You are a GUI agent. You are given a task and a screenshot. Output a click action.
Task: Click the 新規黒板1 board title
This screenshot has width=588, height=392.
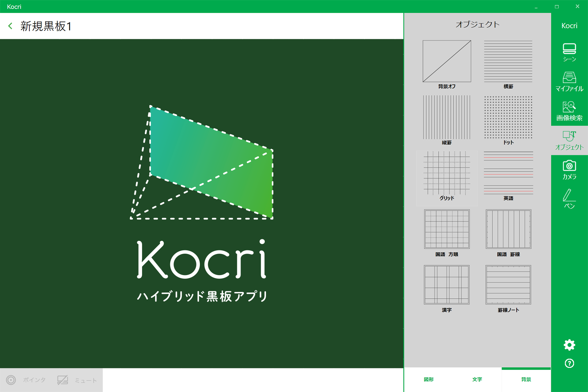click(46, 26)
